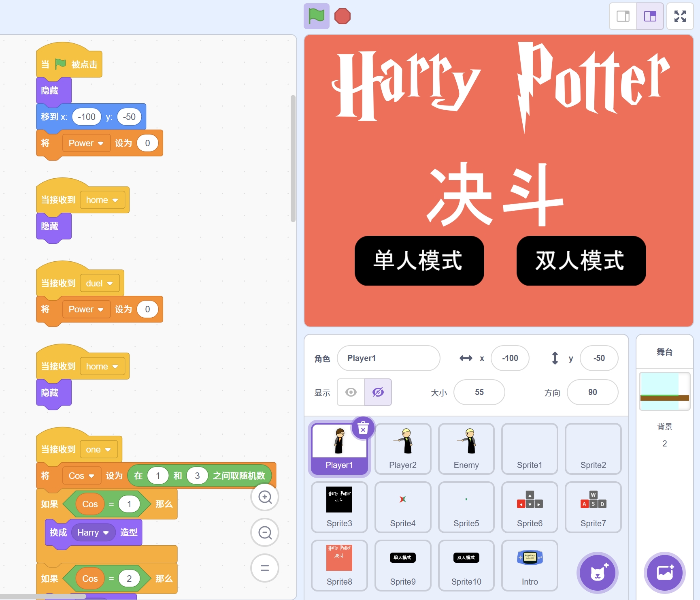This screenshot has width=700, height=600.
Task: Delete Player1 sprite with trash icon
Action: click(363, 428)
